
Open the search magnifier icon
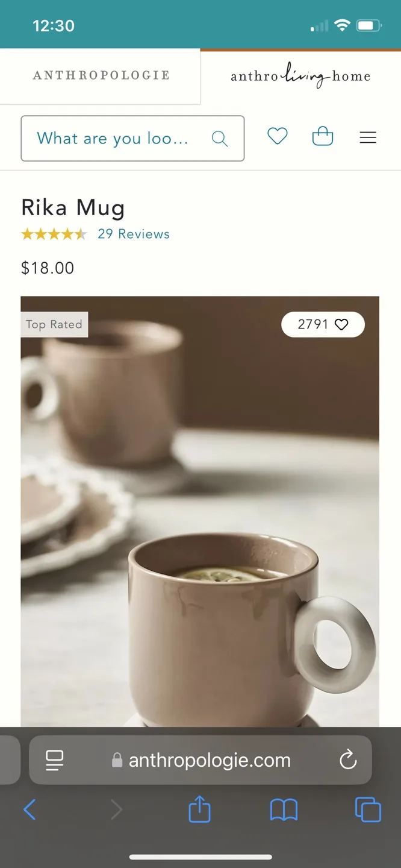coord(219,138)
